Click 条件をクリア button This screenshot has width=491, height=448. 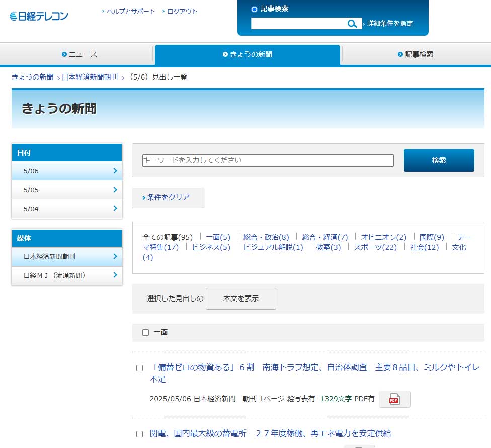(168, 198)
